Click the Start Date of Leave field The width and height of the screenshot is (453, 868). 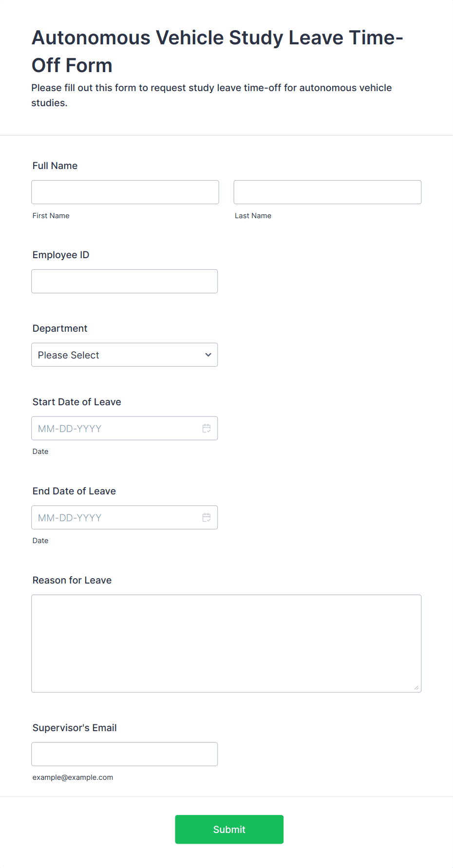click(125, 428)
